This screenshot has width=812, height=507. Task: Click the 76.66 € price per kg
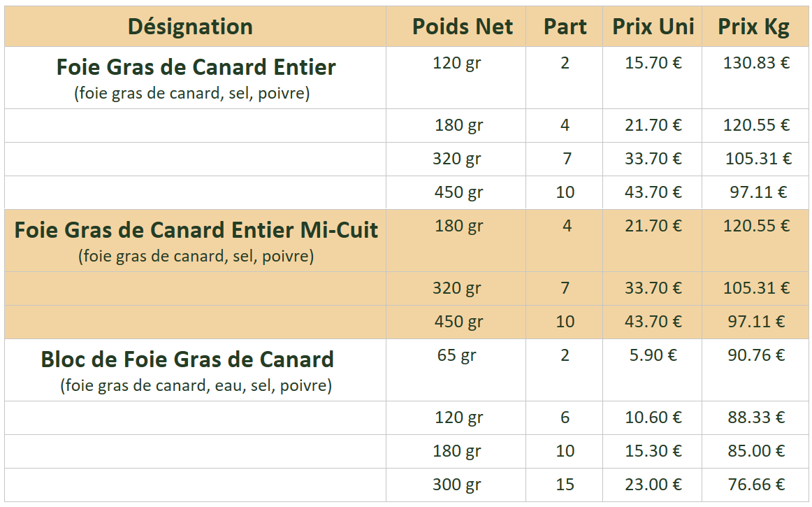tap(756, 485)
